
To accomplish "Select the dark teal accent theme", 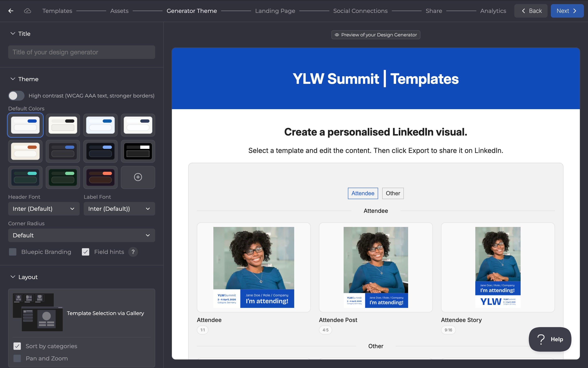I will click(x=25, y=177).
